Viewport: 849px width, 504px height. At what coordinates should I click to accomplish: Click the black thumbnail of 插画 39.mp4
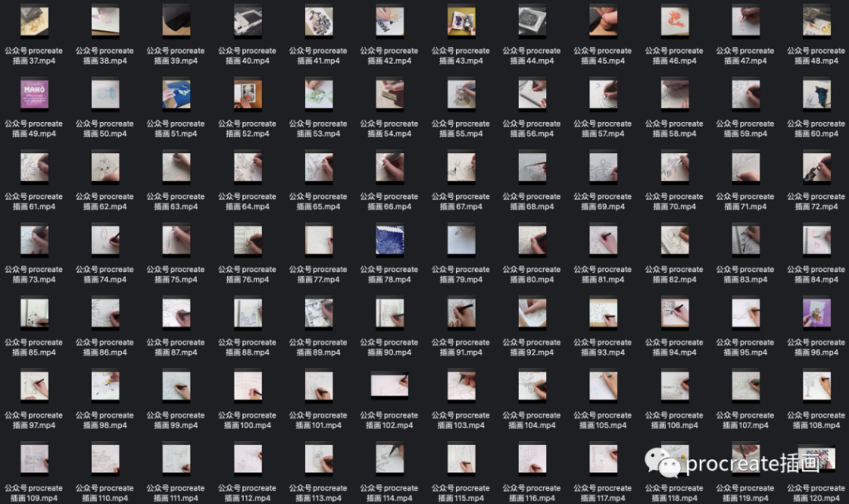tap(176, 21)
